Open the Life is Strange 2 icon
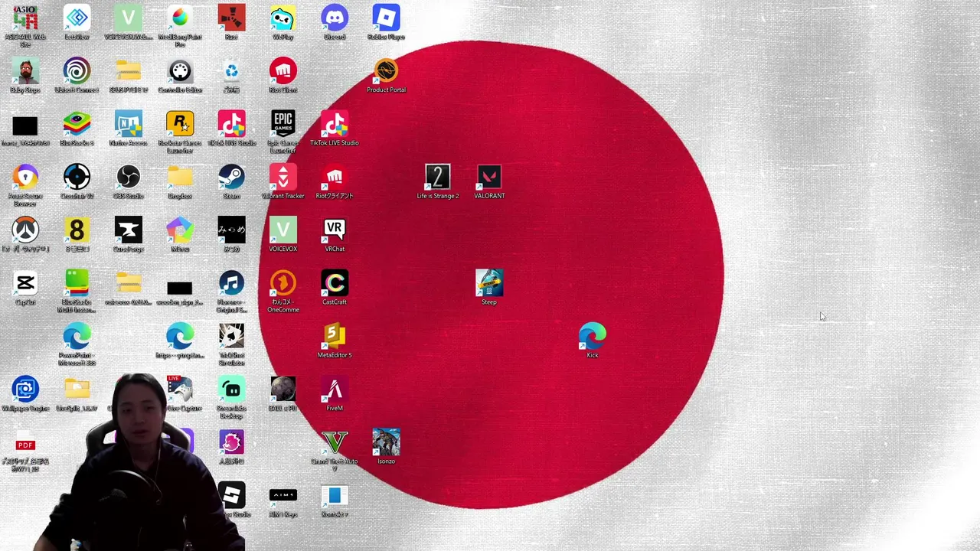980x551 pixels. coord(437,178)
